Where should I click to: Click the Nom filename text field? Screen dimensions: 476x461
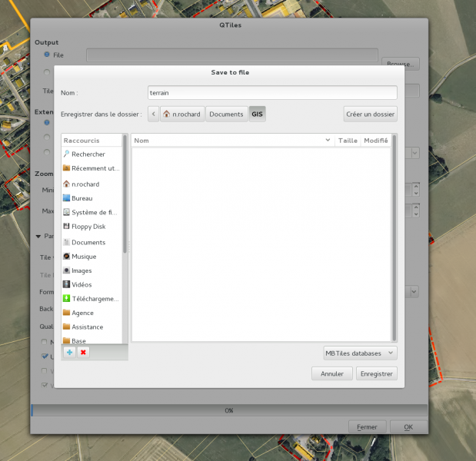(x=271, y=92)
